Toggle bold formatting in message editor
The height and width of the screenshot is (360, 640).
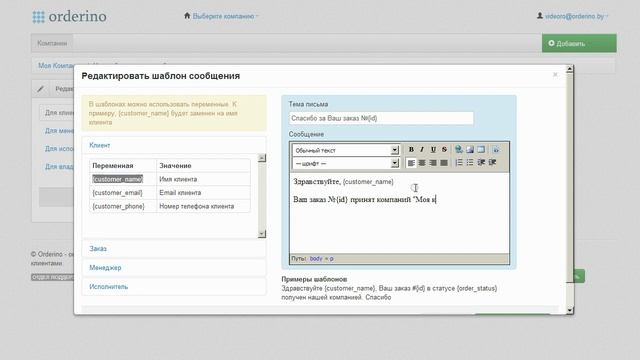[x=411, y=150]
